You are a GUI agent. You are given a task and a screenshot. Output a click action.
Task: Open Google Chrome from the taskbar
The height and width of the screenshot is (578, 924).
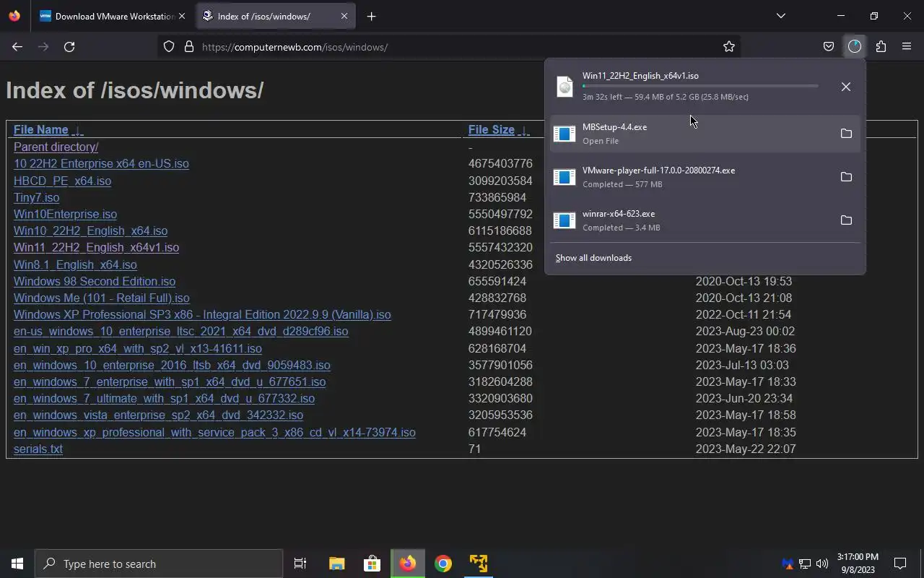(443, 564)
